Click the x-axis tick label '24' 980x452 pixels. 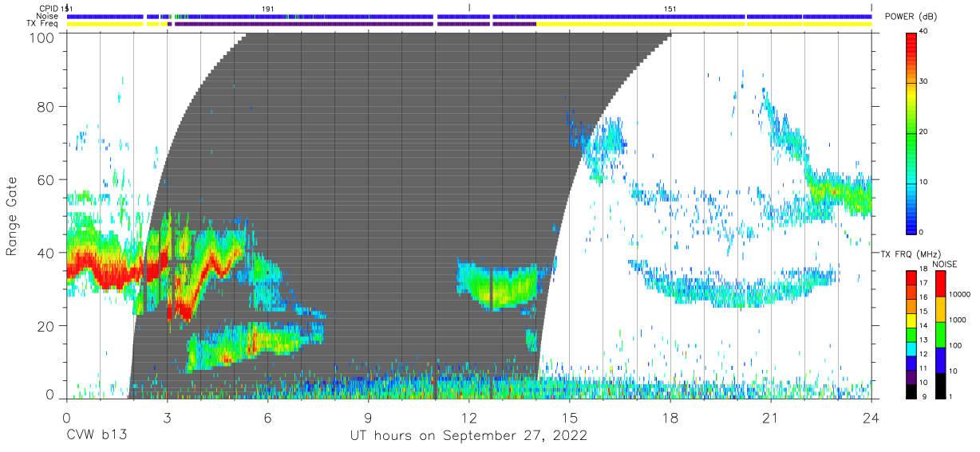871,418
